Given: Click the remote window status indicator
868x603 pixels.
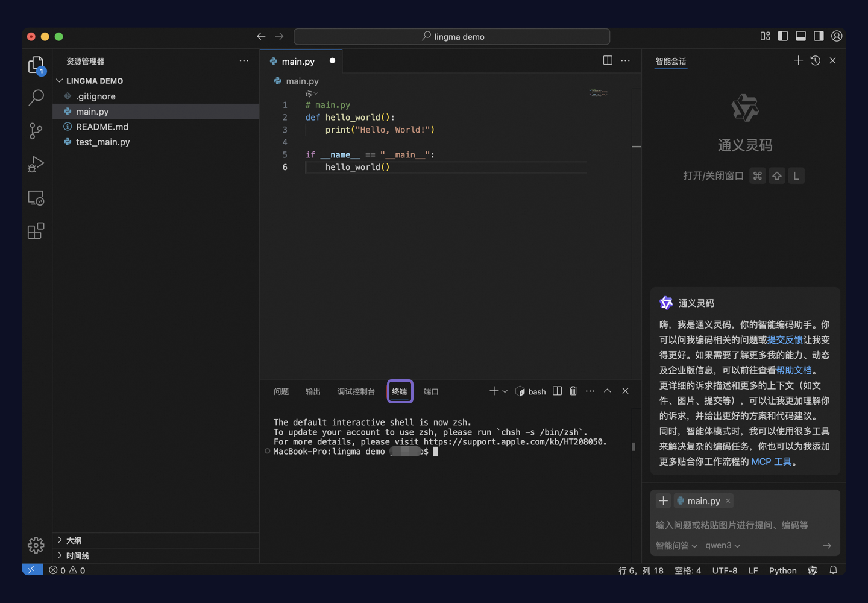Looking at the screenshot, I should [32, 570].
